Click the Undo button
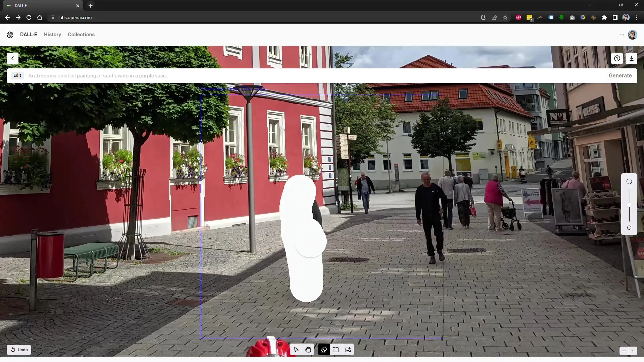Viewport: 644px width, 362px height. click(x=19, y=350)
